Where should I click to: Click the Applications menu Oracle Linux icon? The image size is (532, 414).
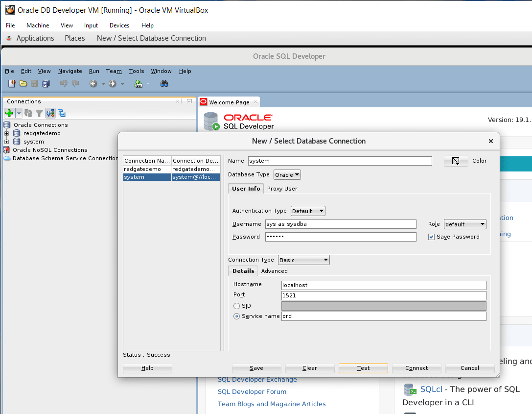[9, 38]
